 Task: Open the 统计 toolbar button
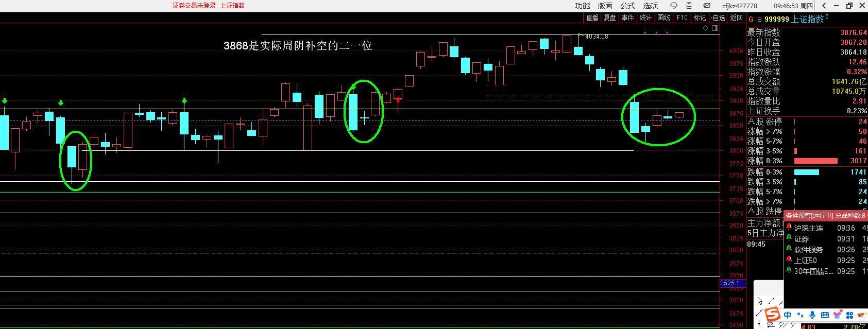pyautogui.click(x=645, y=18)
